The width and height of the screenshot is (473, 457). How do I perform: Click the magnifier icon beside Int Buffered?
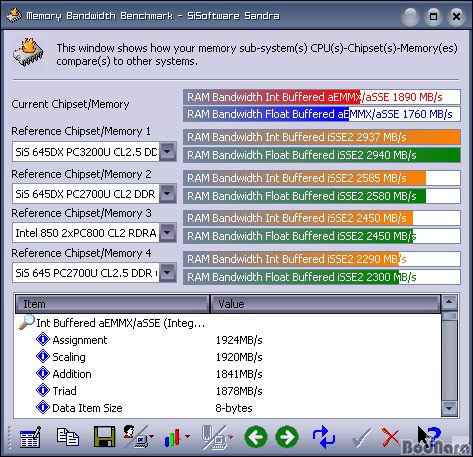pos(26,322)
